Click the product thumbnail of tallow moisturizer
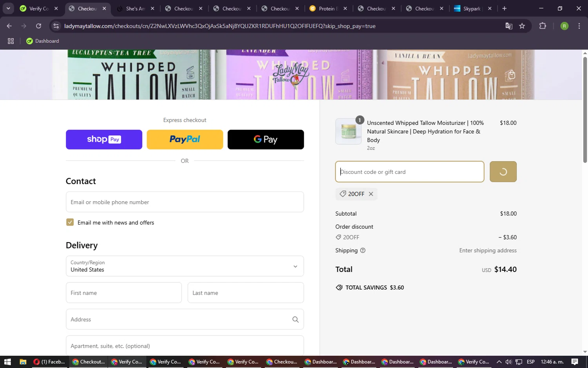The width and height of the screenshot is (588, 368). click(x=348, y=131)
